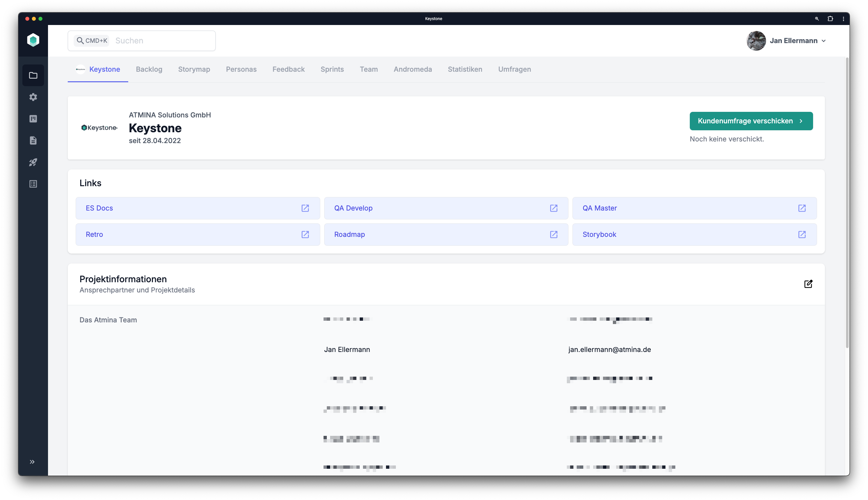Image resolution: width=868 pixels, height=500 pixels.
Task: Click Jan Ellermann's avatar picture
Action: point(756,40)
